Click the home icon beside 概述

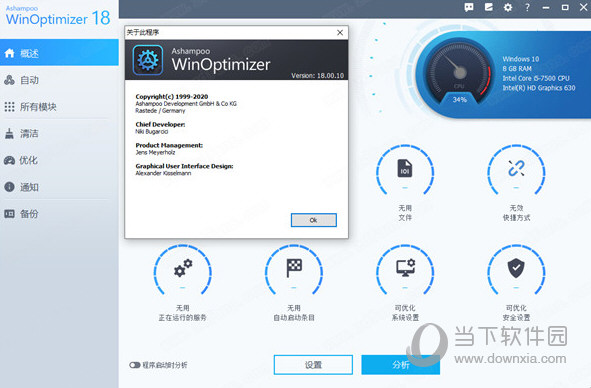9,53
